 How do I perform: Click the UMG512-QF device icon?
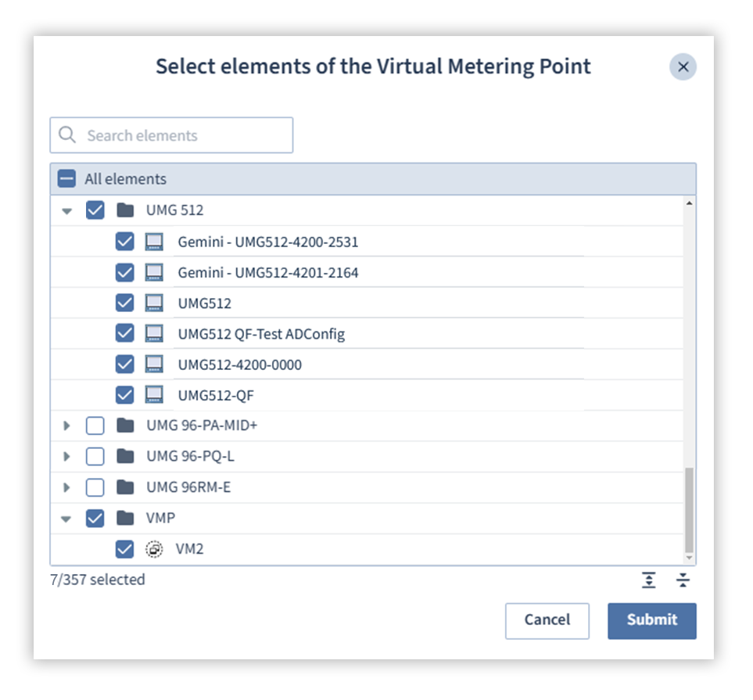click(155, 395)
